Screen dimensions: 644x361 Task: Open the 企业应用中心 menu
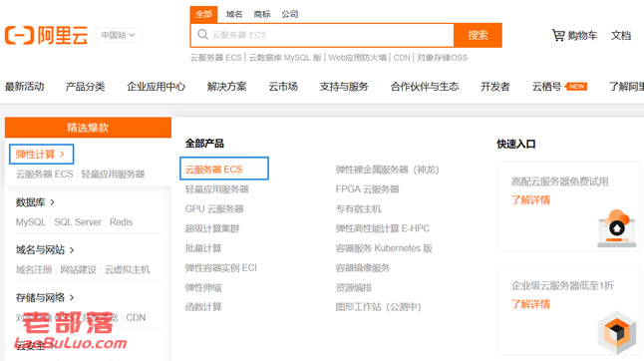coord(157,86)
